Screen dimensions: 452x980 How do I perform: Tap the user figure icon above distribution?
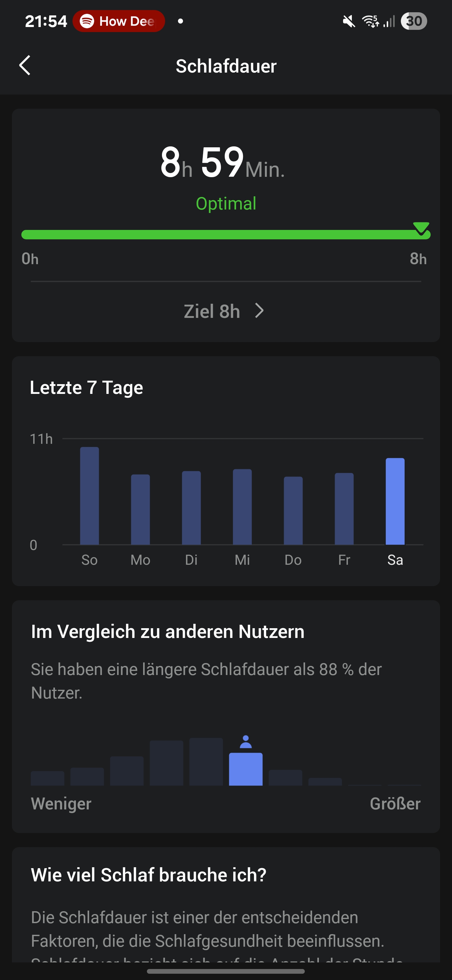(246, 742)
